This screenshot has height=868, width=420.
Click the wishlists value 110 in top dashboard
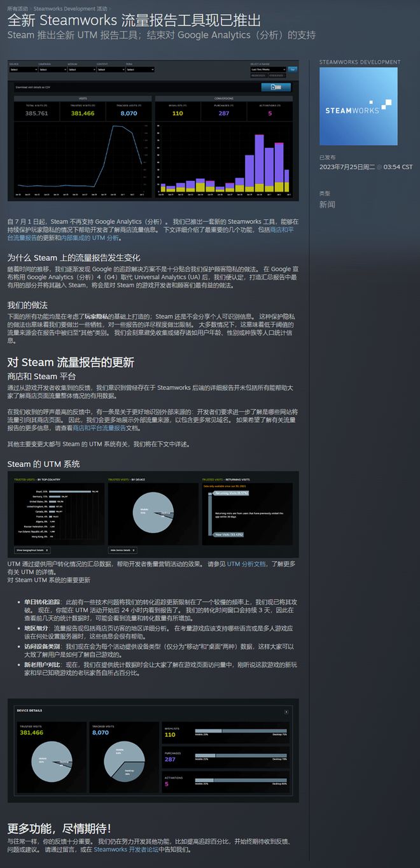point(178,113)
